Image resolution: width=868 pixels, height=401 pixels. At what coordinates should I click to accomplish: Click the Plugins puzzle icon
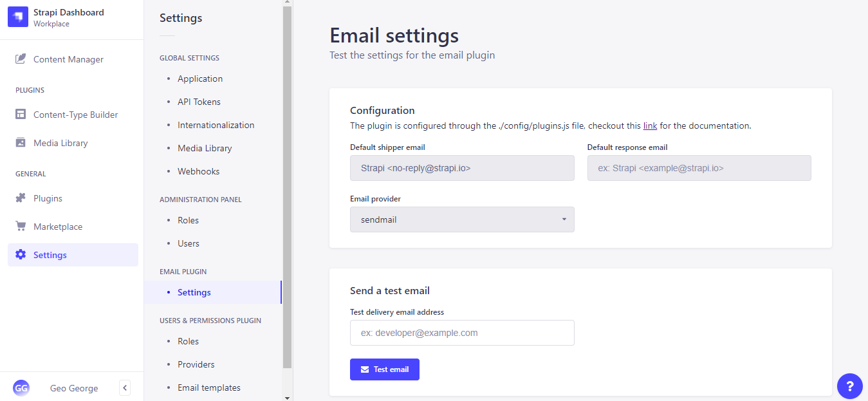(x=21, y=198)
